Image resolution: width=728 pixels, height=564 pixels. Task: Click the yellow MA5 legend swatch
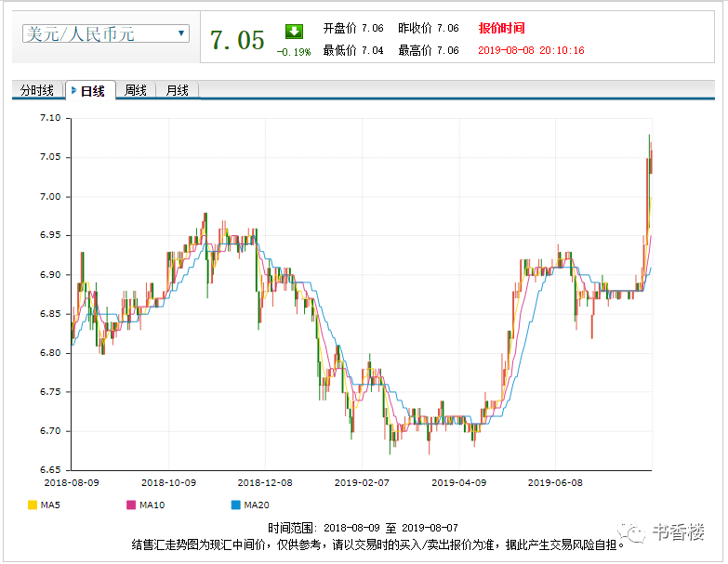tap(32, 505)
